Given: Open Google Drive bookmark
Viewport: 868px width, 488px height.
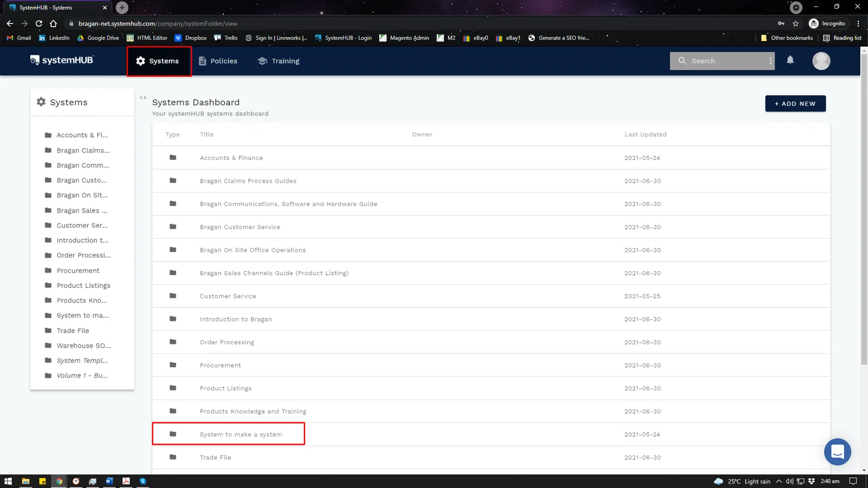Looking at the screenshot, I should 98,38.
